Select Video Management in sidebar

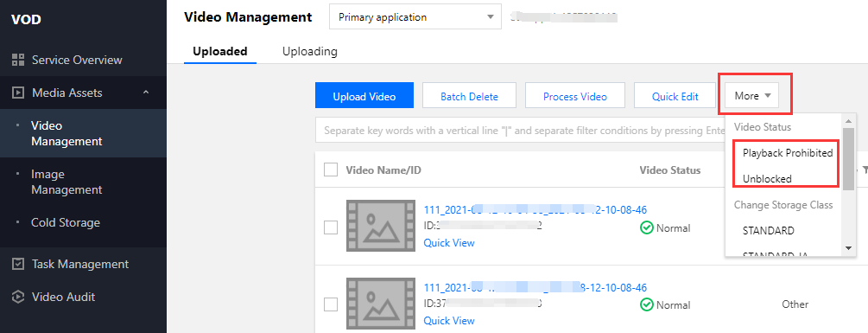pyautogui.click(x=83, y=133)
